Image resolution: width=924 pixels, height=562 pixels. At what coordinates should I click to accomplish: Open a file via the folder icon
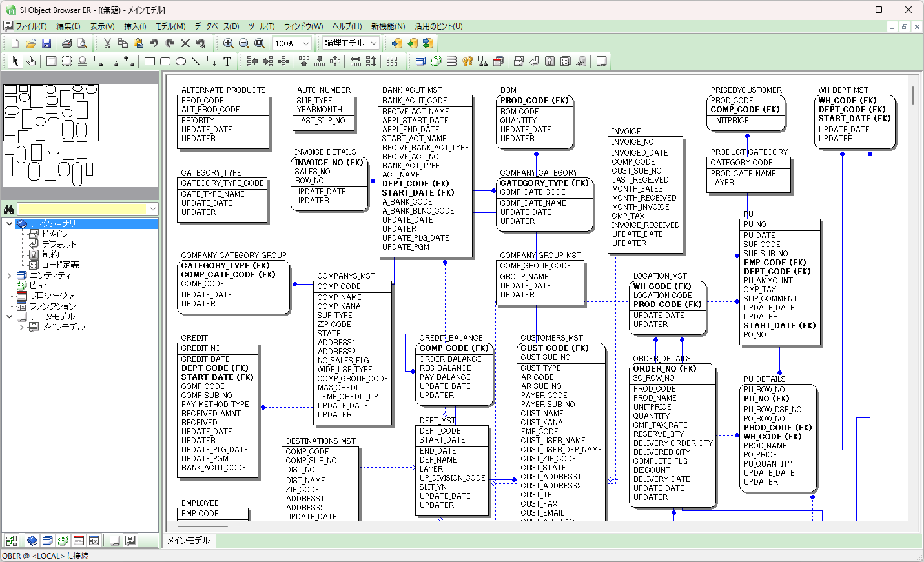point(31,43)
